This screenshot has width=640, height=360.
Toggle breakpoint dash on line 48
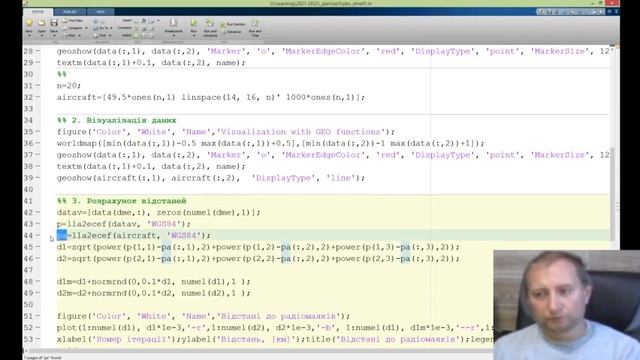[x=38, y=282]
